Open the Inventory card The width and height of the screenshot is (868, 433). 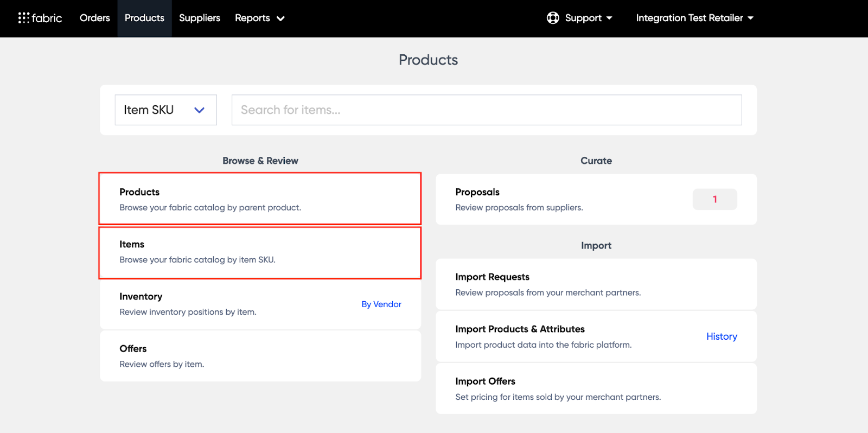[228, 304]
